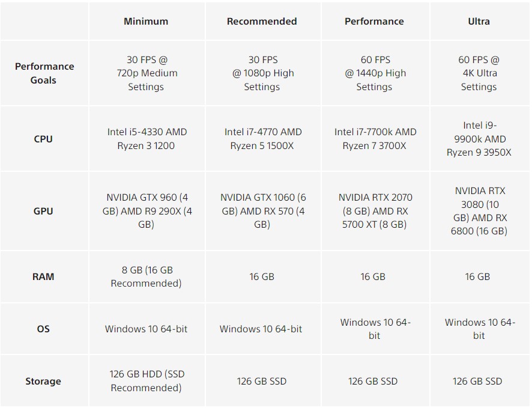Select the Recommended column header

coord(262,22)
